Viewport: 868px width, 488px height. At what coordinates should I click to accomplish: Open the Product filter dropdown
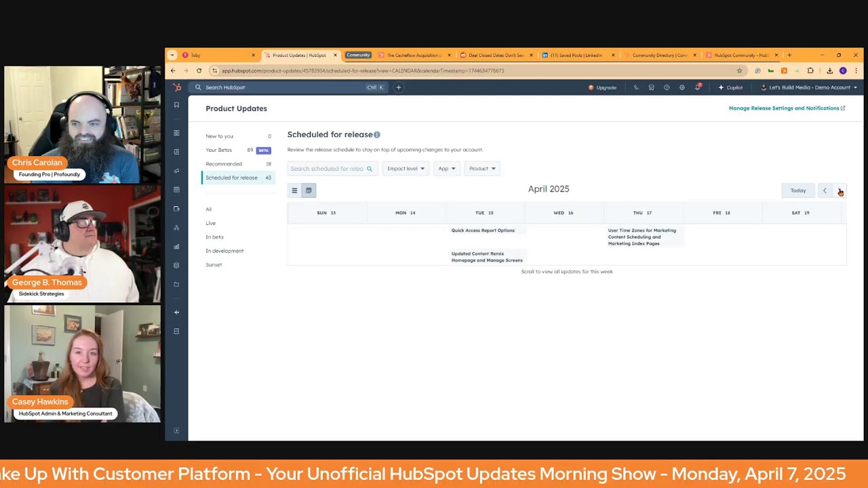(x=482, y=169)
